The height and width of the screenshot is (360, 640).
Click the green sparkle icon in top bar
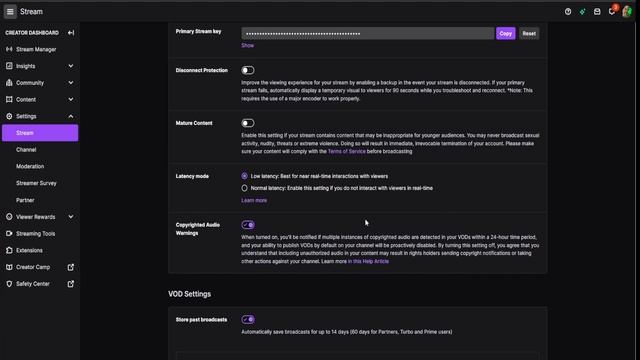point(582,12)
